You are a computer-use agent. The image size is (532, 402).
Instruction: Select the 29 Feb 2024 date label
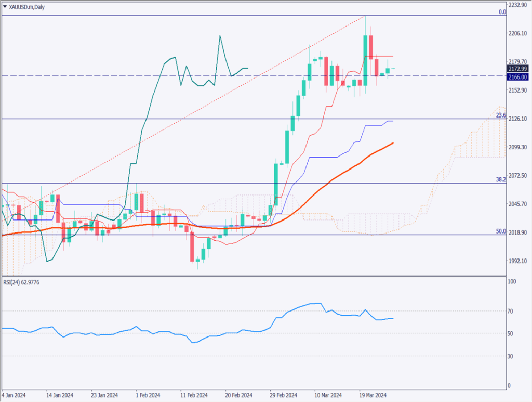[284, 395]
